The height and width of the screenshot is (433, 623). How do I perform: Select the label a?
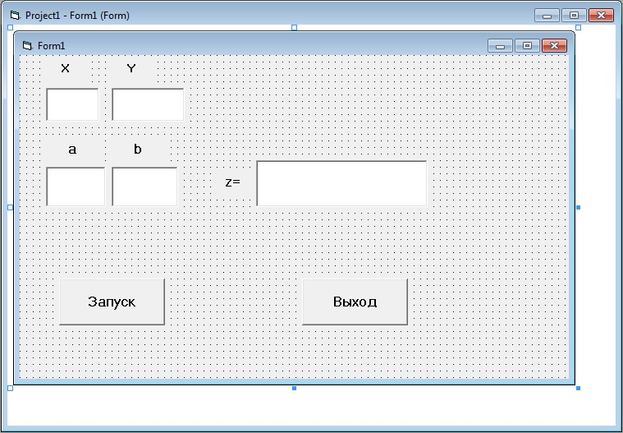click(72, 149)
